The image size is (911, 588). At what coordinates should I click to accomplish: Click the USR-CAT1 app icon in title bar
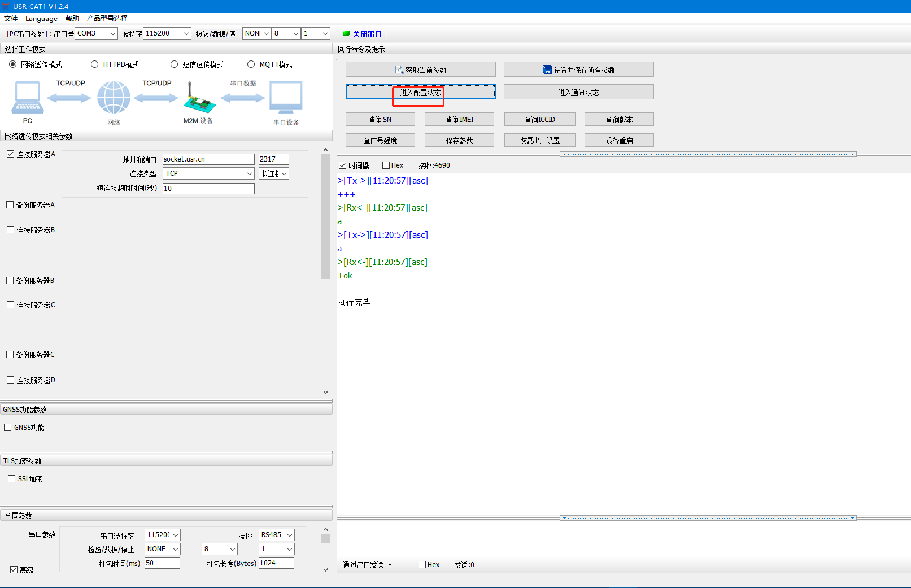tap(6, 6)
